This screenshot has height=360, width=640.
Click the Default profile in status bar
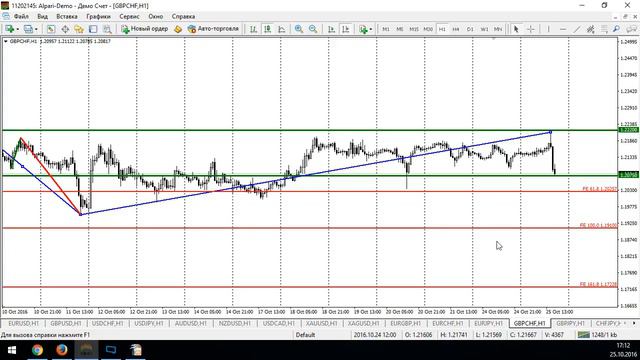click(x=305, y=335)
